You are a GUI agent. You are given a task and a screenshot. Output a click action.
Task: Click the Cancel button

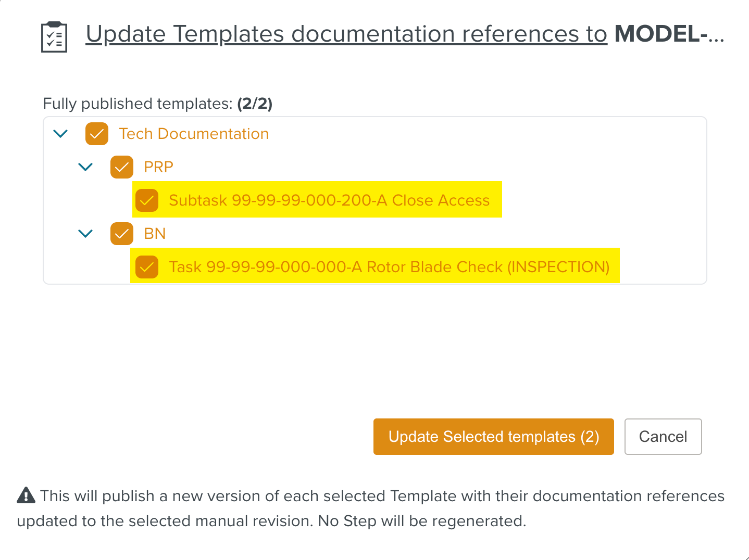pos(663,437)
